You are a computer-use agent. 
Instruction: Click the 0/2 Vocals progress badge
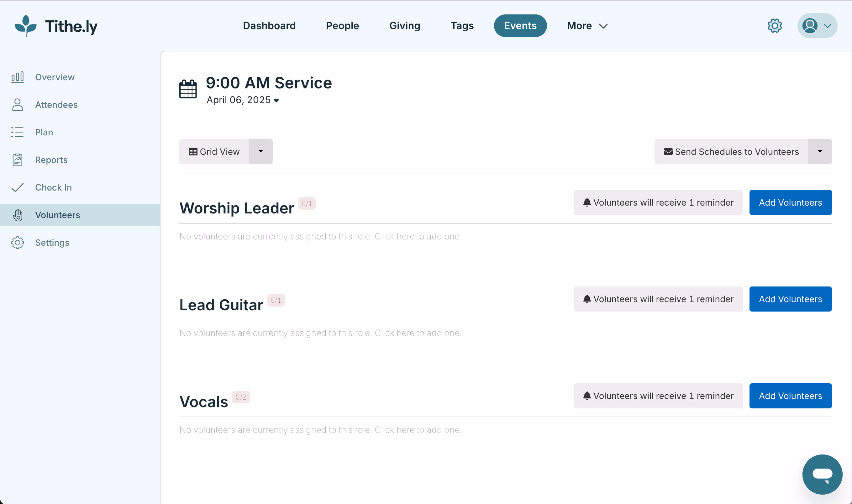tap(241, 397)
